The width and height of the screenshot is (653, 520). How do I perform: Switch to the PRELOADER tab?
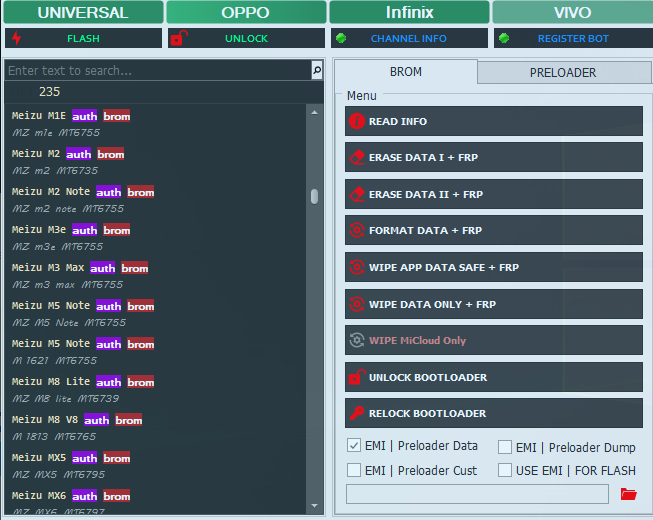coord(563,72)
